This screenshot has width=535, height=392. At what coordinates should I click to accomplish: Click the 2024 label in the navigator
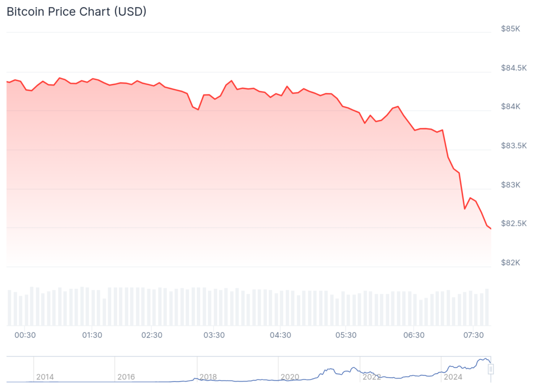click(x=453, y=377)
